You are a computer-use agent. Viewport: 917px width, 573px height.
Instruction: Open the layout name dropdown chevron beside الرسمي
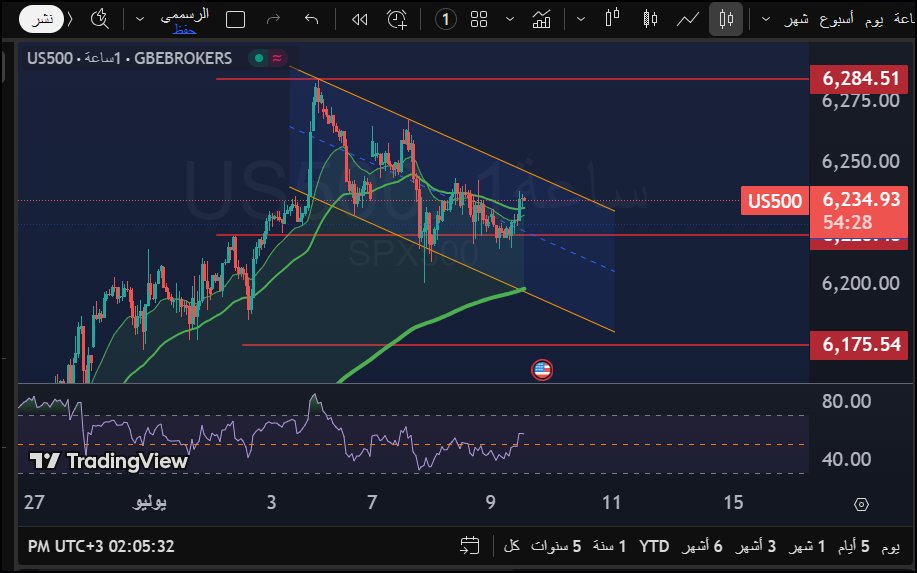[x=140, y=19]
